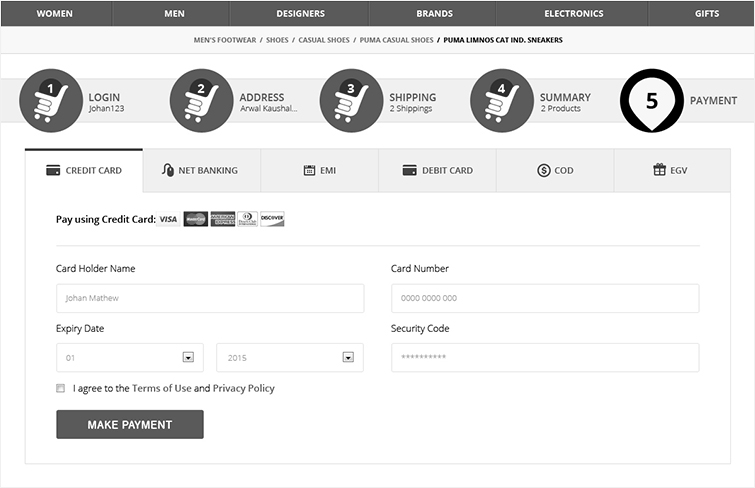755x488 pixels.
Task: Open the Privacy Policy link
Action: (243, 388)
